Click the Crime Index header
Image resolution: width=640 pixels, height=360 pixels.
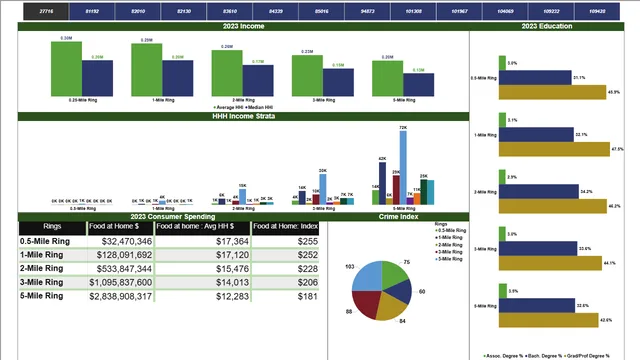click(x=398, y=217)
